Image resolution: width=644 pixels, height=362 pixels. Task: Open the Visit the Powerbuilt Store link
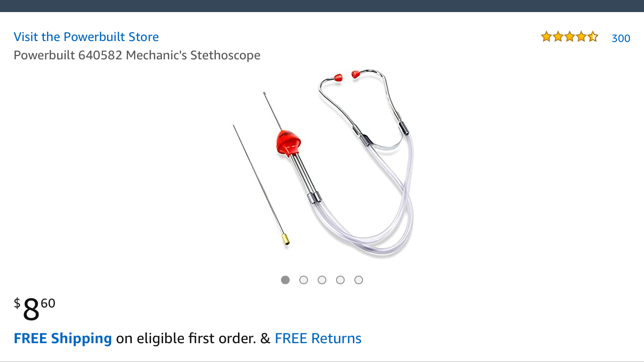coord(86,37)
